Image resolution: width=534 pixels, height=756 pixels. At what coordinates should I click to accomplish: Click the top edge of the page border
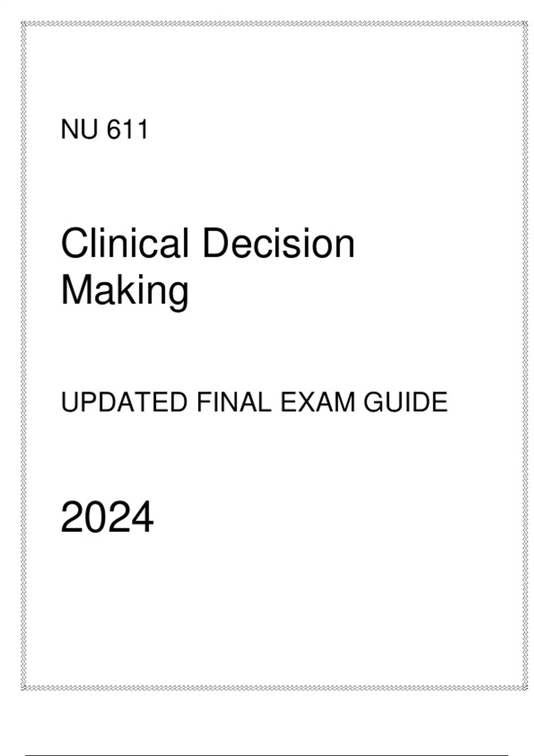(274, 24)
